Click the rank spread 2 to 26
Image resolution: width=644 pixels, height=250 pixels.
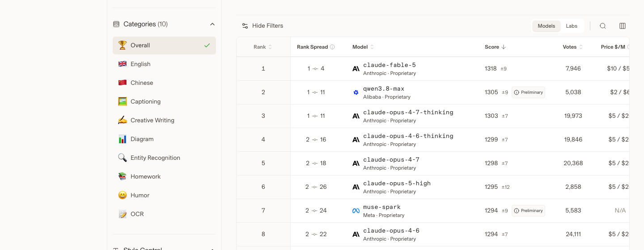click(x=316, y=187)
